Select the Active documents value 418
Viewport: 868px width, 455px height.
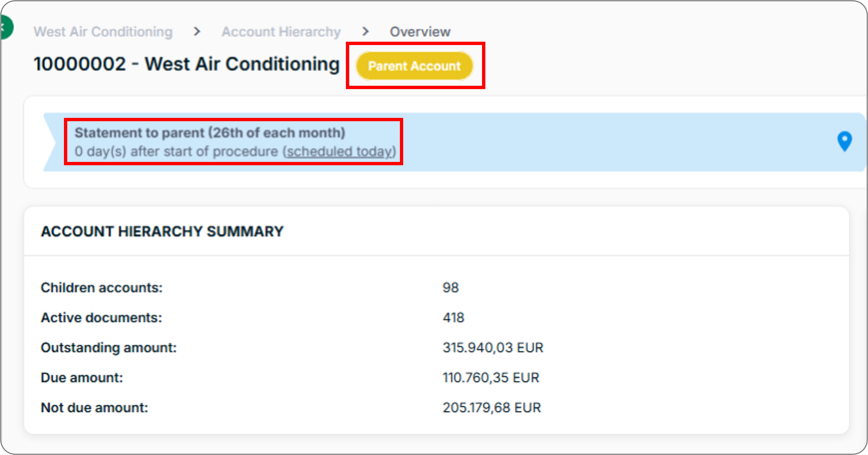click(x=453, y=318)
